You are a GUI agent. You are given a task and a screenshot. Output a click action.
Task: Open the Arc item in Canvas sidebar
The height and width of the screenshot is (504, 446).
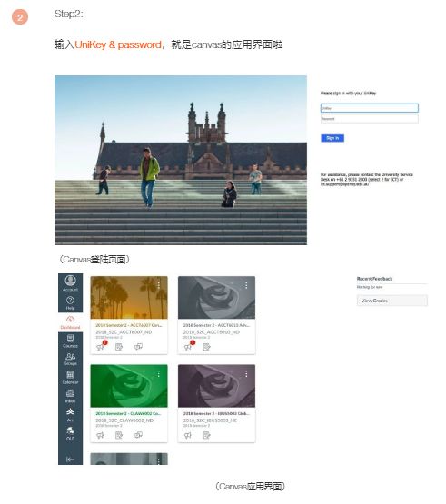tap(70, 415)
